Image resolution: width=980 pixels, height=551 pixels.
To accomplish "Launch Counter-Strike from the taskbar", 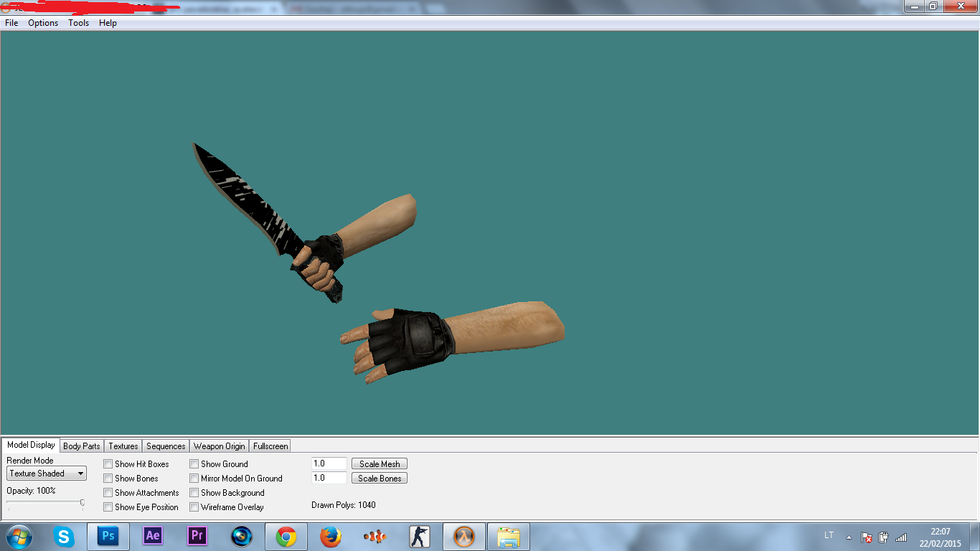I will [x=420, y=537].
